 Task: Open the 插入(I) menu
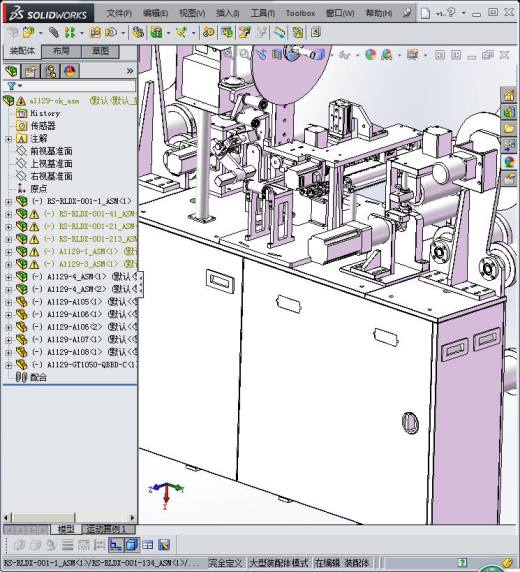(228, 13)
